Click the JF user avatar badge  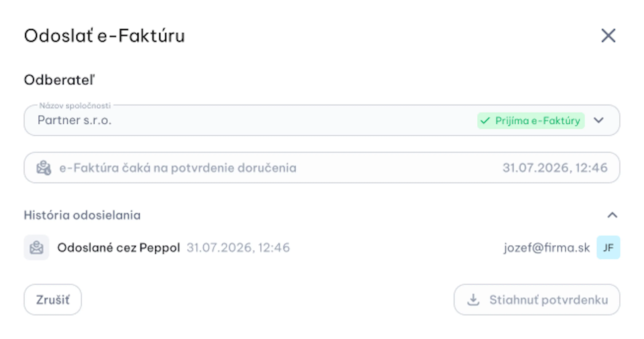608,248
